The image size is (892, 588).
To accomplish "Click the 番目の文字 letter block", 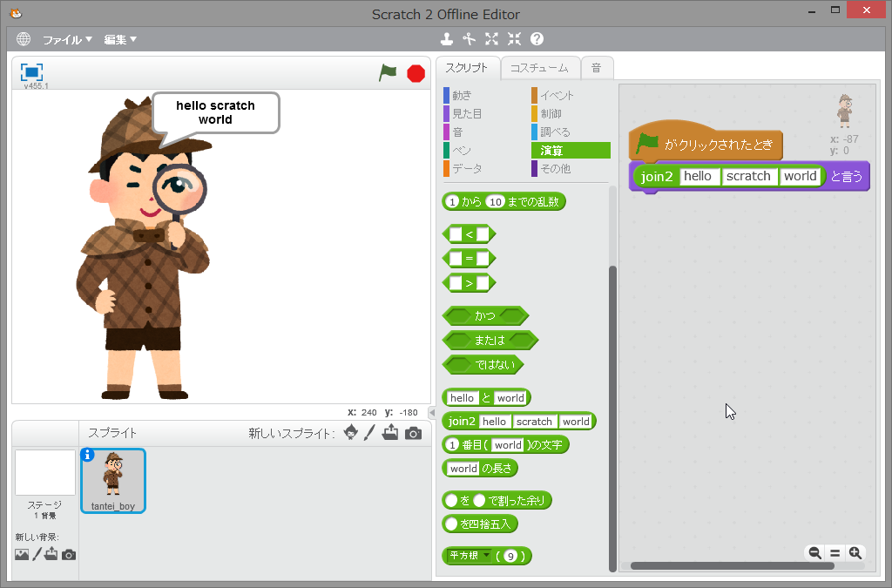I will click(x=506, y=444).
